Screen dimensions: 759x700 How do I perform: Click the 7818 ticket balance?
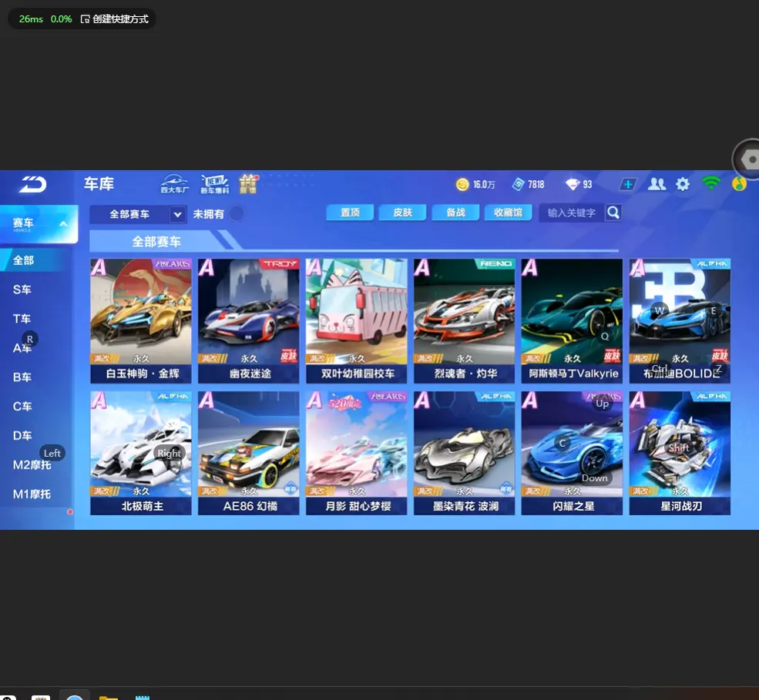click(536, 185)
